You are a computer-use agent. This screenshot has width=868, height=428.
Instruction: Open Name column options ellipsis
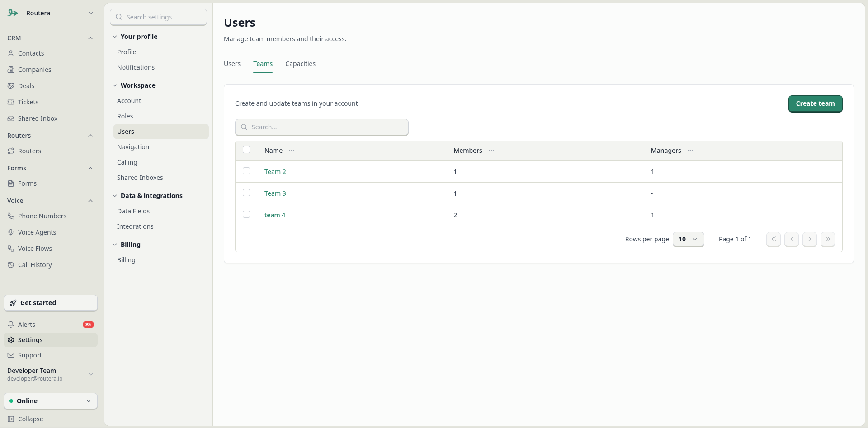coord(292,151)
